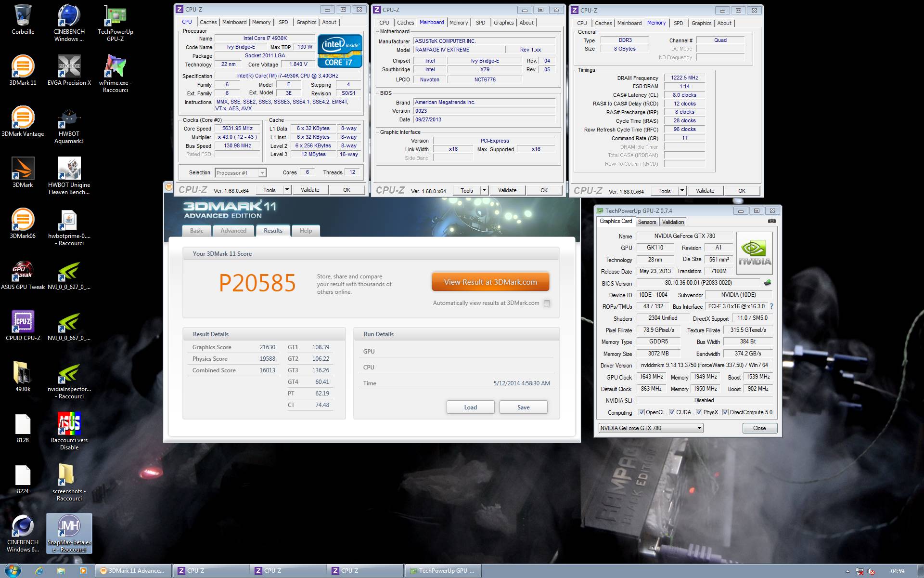The image size is (924, 578).
Task: Click Save button in Run Details
Action: click(x=523, y=407)
